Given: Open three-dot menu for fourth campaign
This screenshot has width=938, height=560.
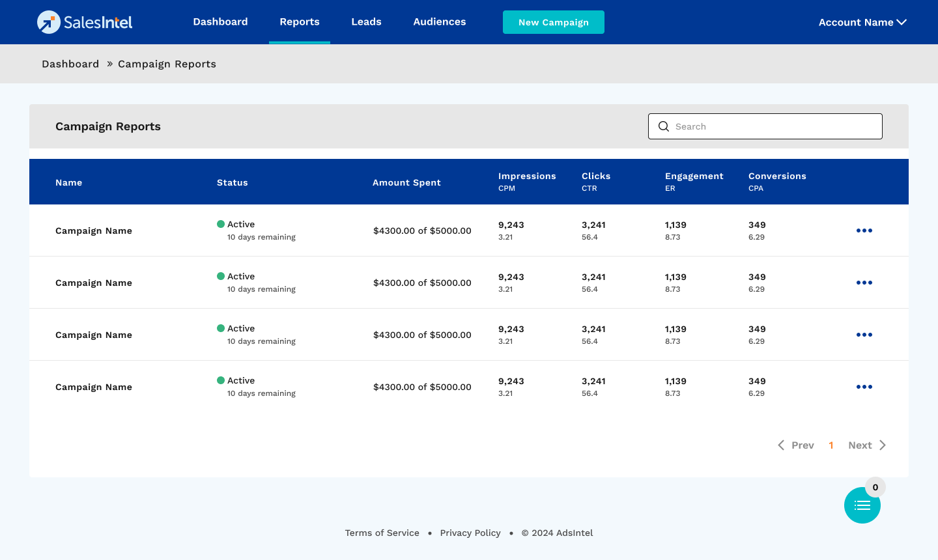Looking at the screenshot, I should pos(864,387).
